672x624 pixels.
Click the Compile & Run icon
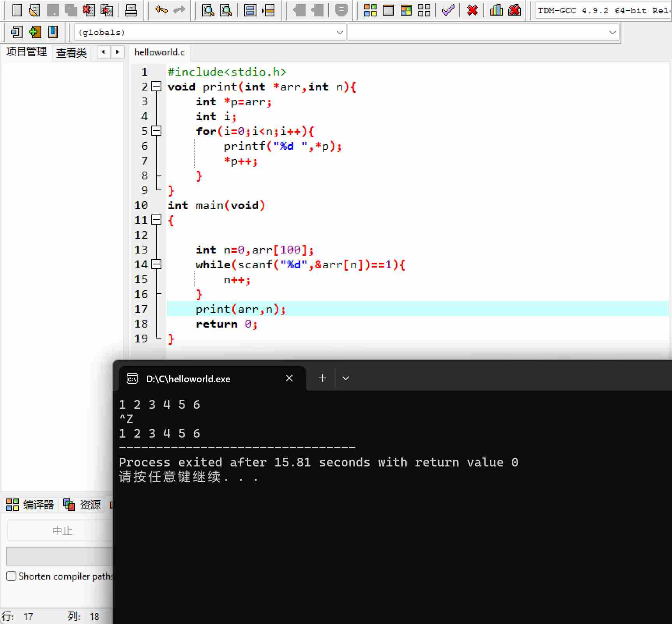pos(406,10)
